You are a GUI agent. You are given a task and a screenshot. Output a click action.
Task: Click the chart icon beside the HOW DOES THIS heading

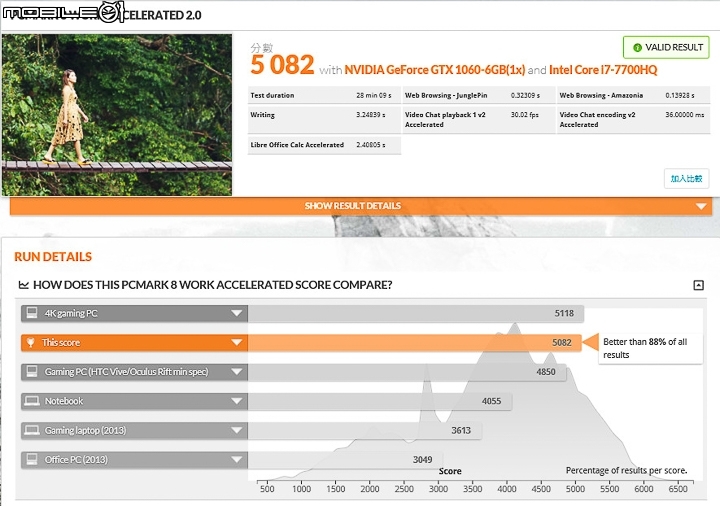(23, 285)
